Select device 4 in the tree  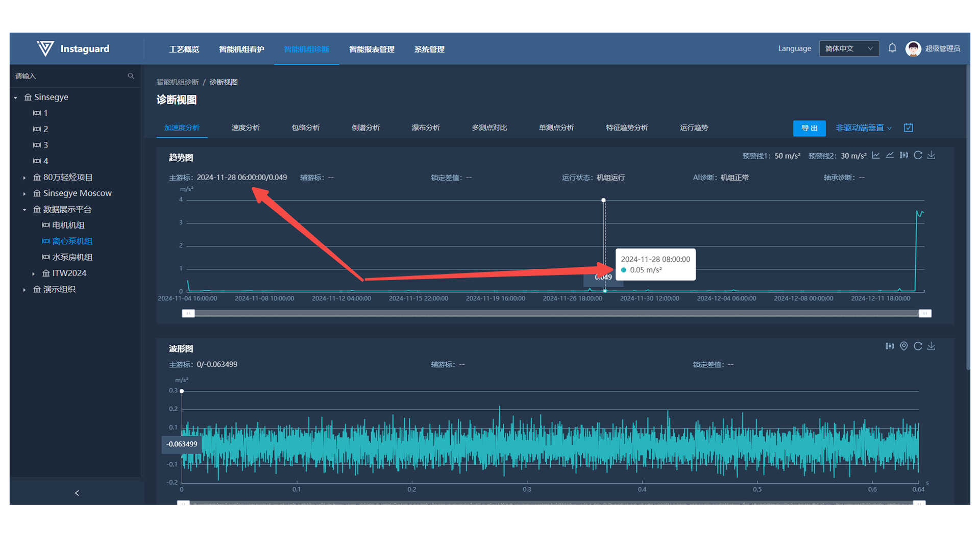coord(40,161)
